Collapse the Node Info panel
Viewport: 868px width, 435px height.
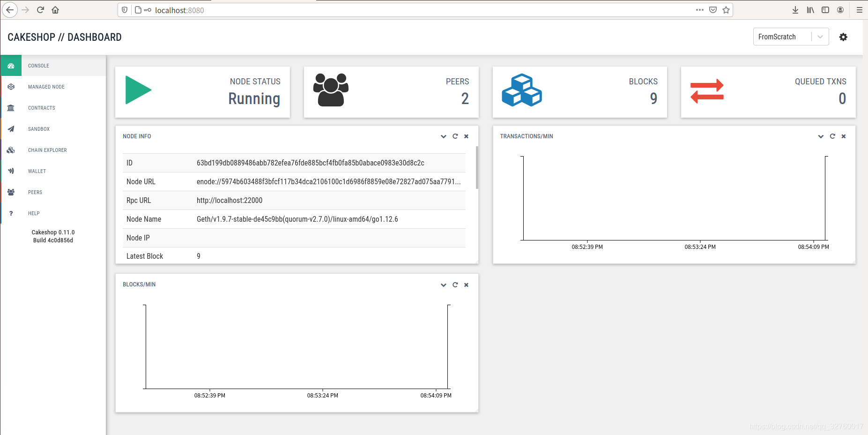point(444,136)
